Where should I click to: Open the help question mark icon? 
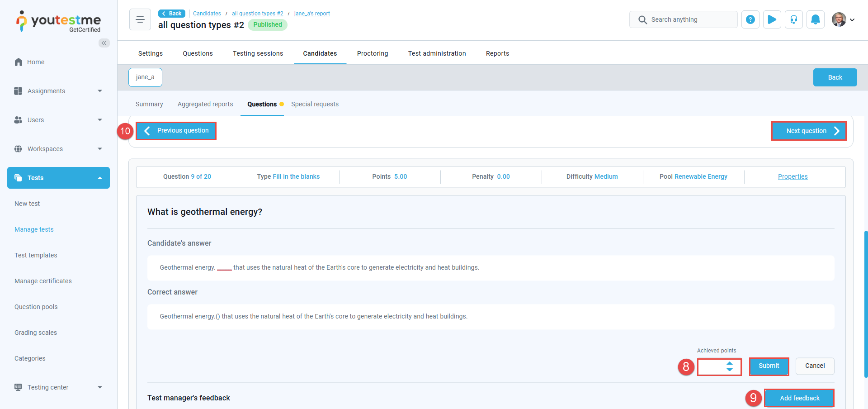point(750,19)
